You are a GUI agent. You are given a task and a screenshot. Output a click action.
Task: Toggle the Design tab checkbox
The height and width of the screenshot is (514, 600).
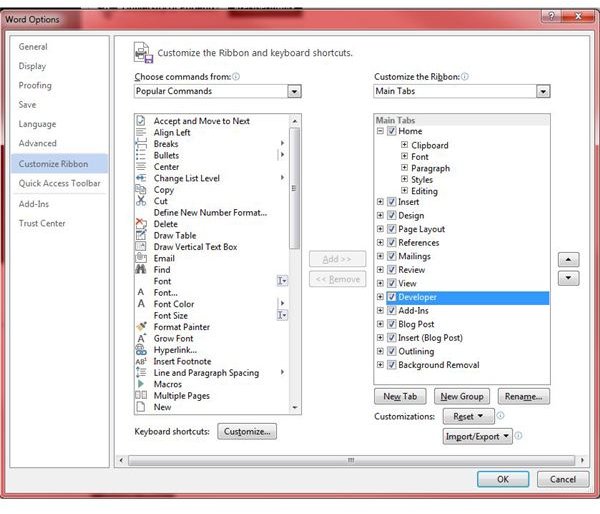point(391,215)
